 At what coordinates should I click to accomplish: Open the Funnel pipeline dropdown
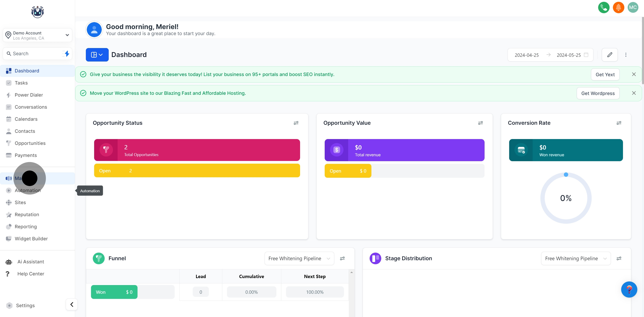click(x=299, y=258)
